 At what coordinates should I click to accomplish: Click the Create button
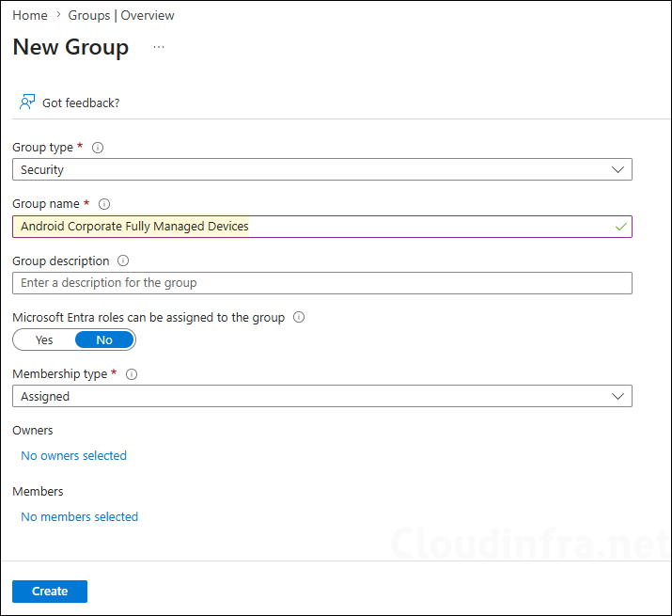tap(50, 592)
